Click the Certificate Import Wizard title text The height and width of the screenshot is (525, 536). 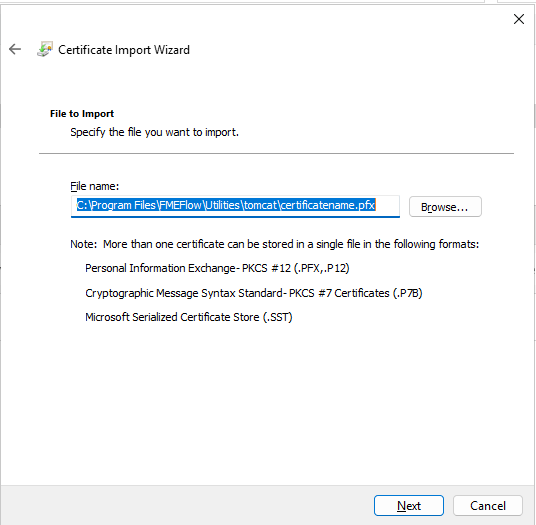[124, 50]
